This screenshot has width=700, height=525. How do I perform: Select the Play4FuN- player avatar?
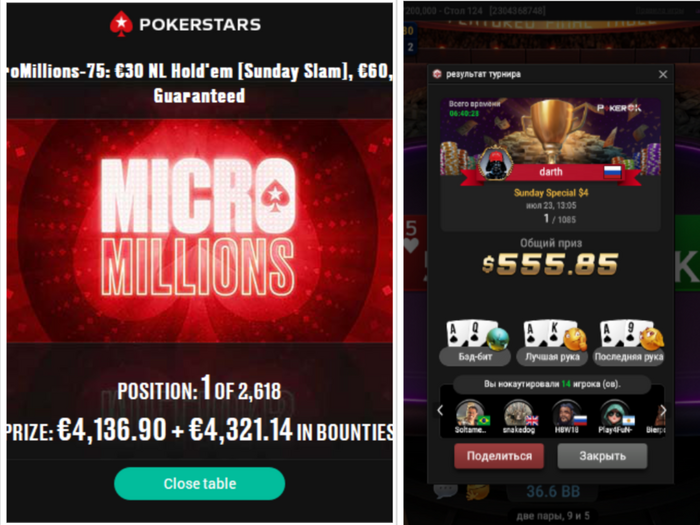(614, 413)
